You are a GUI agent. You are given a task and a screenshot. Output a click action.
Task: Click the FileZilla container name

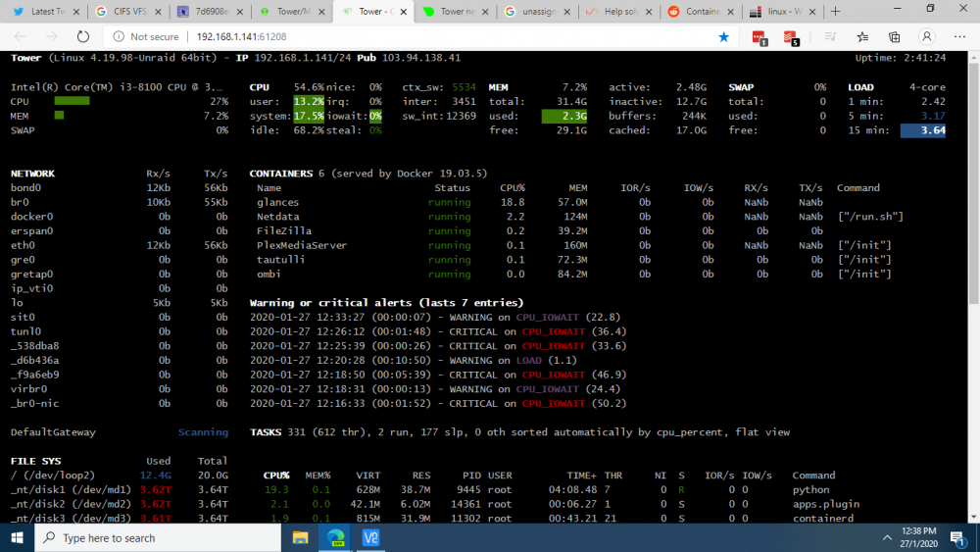point(284,230)
